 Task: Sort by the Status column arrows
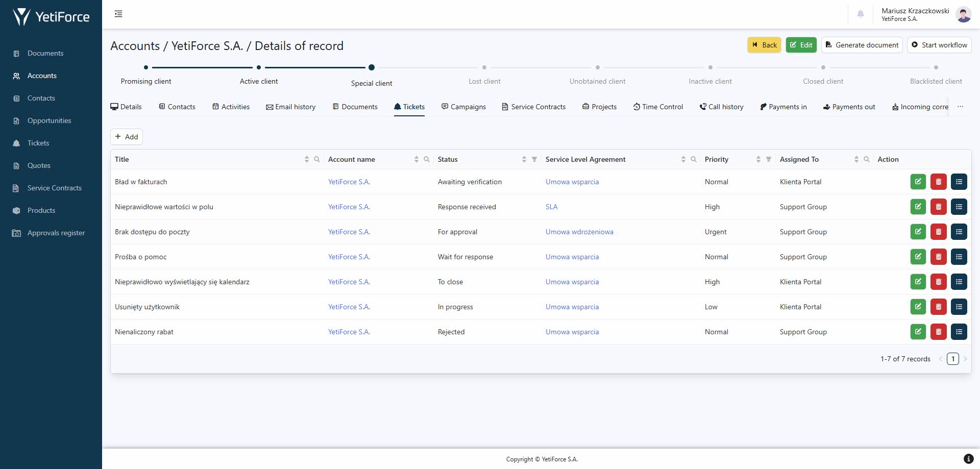pyautogui.click(x=524, y=159)
